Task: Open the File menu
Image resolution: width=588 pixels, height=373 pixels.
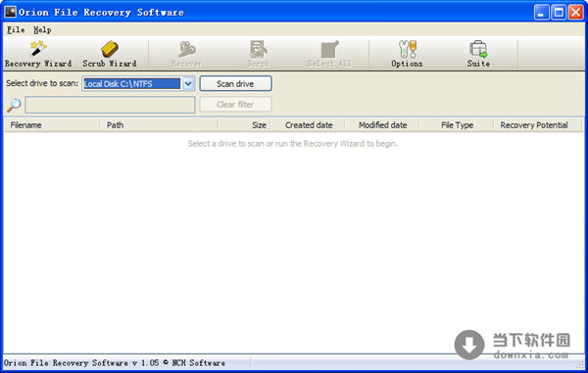Action: click(x=16, y=29)
